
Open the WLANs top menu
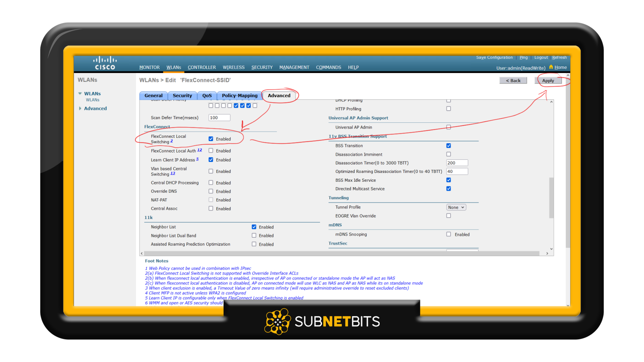[174, 67]
